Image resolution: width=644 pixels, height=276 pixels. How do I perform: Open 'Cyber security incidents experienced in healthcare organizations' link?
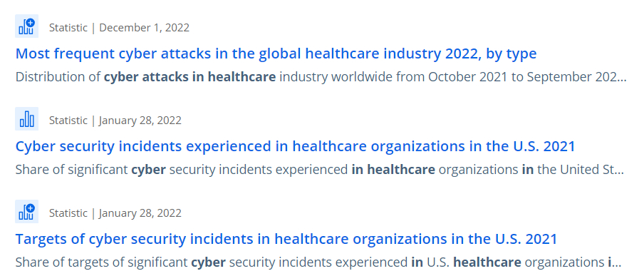(x=296, y=146)
